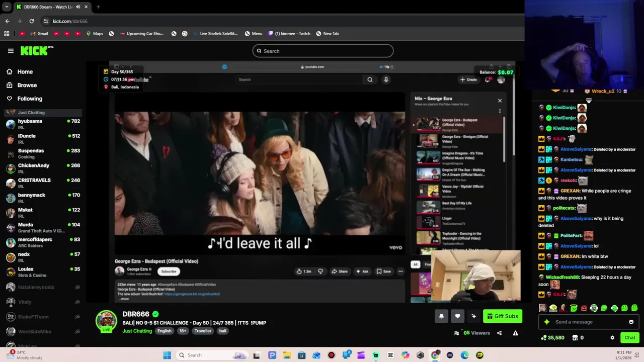Reload the page
The height and width of the screenshot is (362, 644).
[x=31, y=21]
